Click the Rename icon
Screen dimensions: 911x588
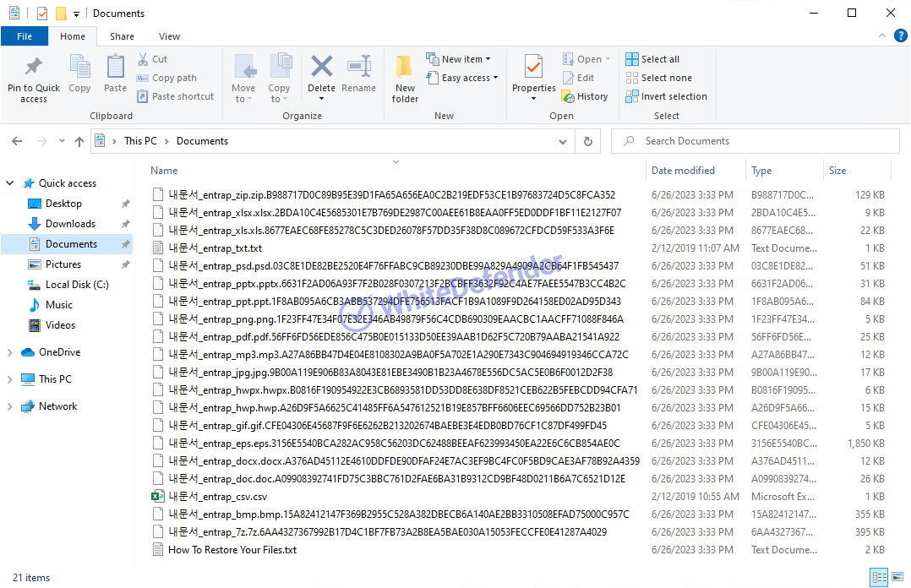359,66
